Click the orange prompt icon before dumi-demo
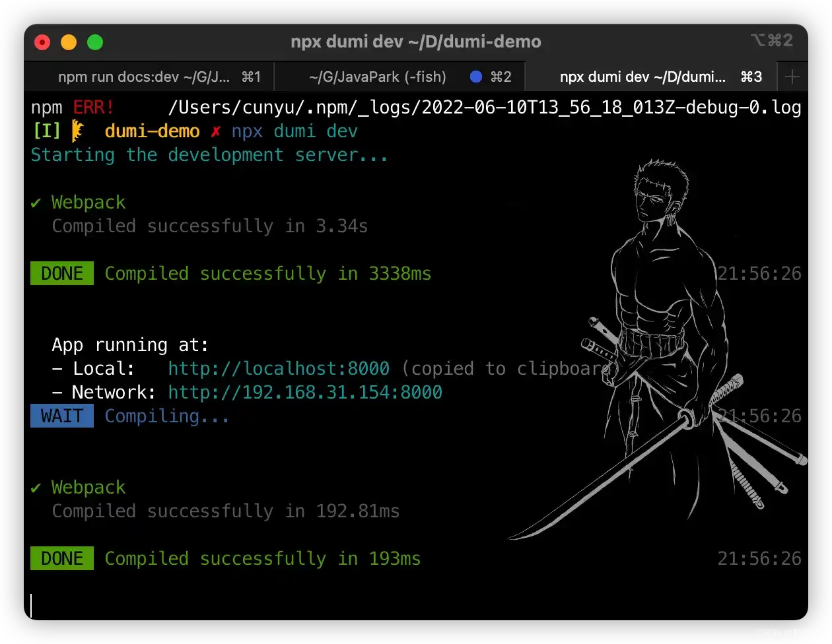This screenshot has height=644, width=832. click(78, 131)
